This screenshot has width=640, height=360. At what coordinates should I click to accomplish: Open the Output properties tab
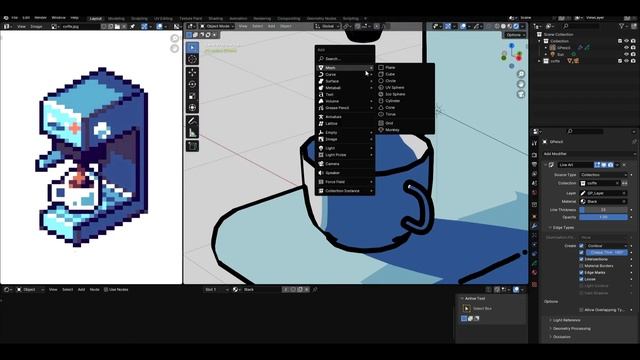pos(534,164)
